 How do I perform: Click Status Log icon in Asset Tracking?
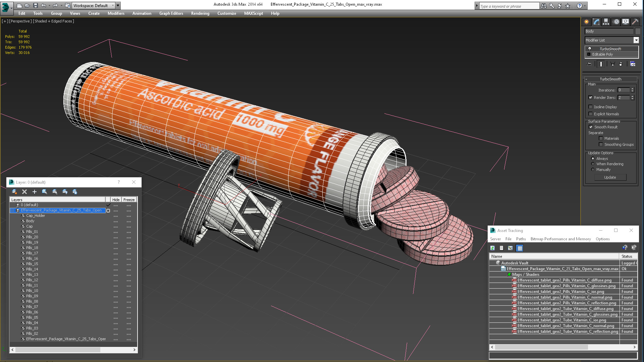point(501,248)
